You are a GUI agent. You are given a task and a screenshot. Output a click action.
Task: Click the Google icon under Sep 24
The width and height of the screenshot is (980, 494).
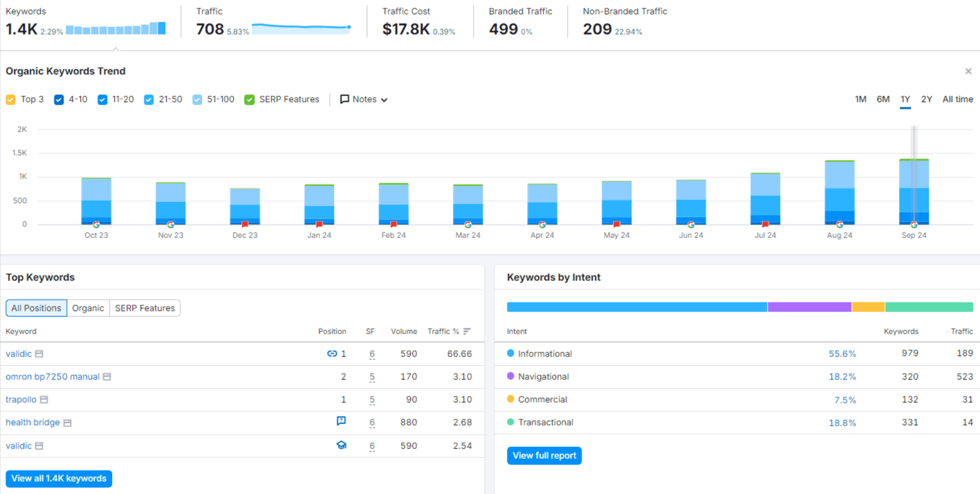point(914,225)
